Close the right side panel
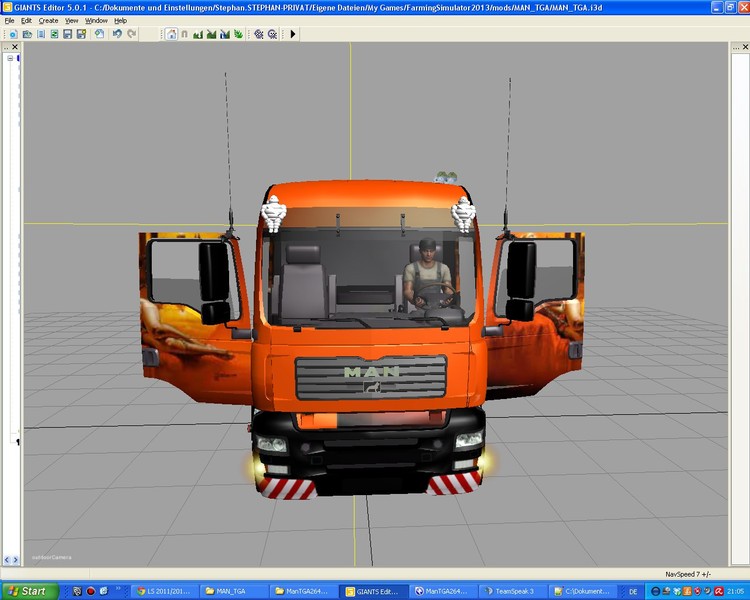Image resolution: width=750 pixels, height=600 pixels. pos(745,46)
